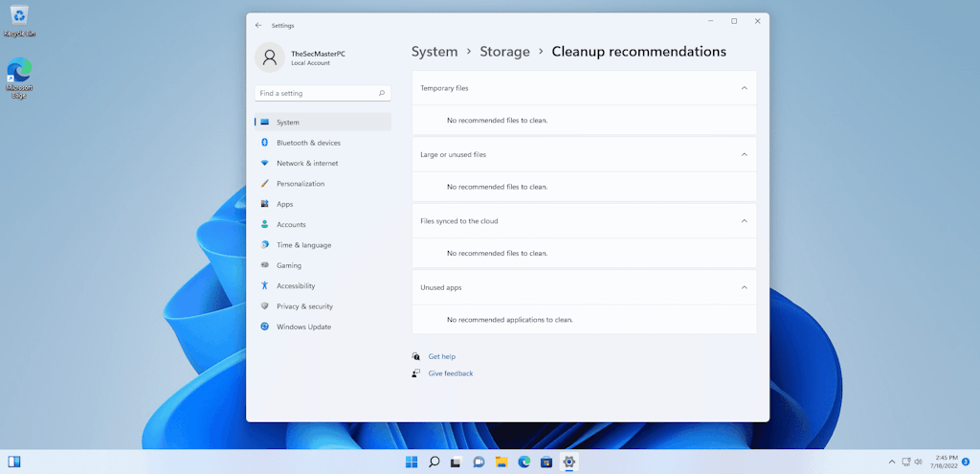Click the Temporary files header label
Image resolution: width=980 pixels, height=474 pixels.
pyautogui.click(x=444, y=88)
